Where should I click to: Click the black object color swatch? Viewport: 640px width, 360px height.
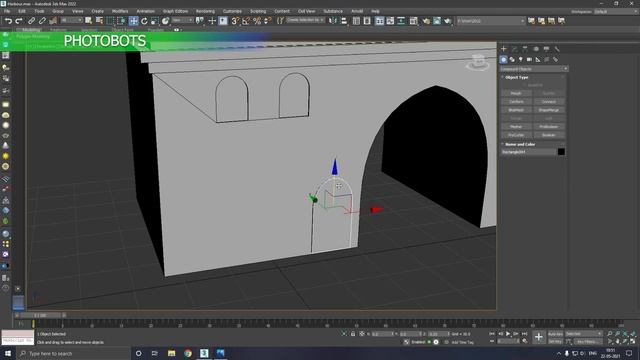coord(561,152)
